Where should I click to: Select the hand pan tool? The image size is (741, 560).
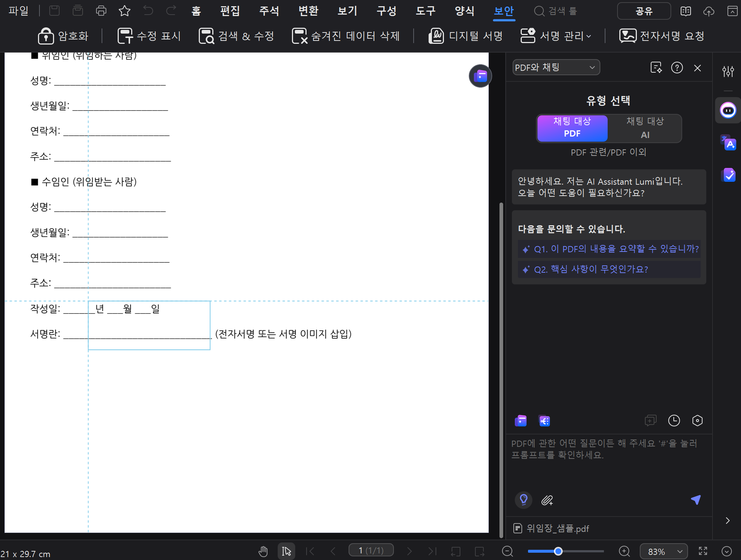tap(263, 551)
